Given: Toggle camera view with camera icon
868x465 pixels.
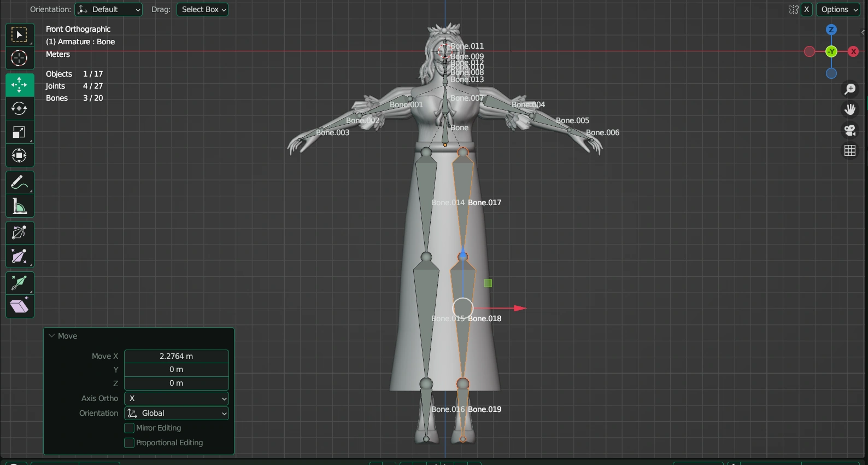Looking at the screenshot, I should pyautogui.click(x=850, y=130).
